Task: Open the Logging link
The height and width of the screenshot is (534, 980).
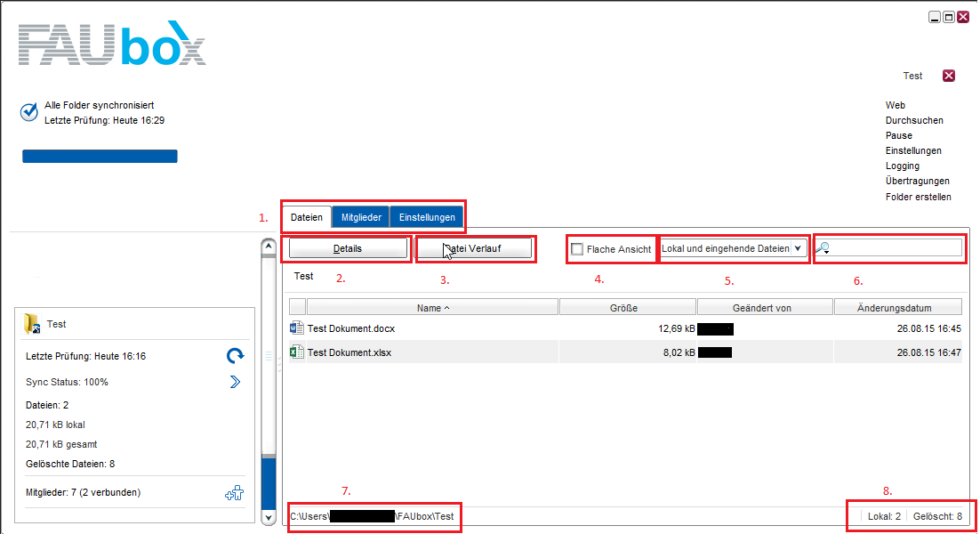Action: (903, 166)
